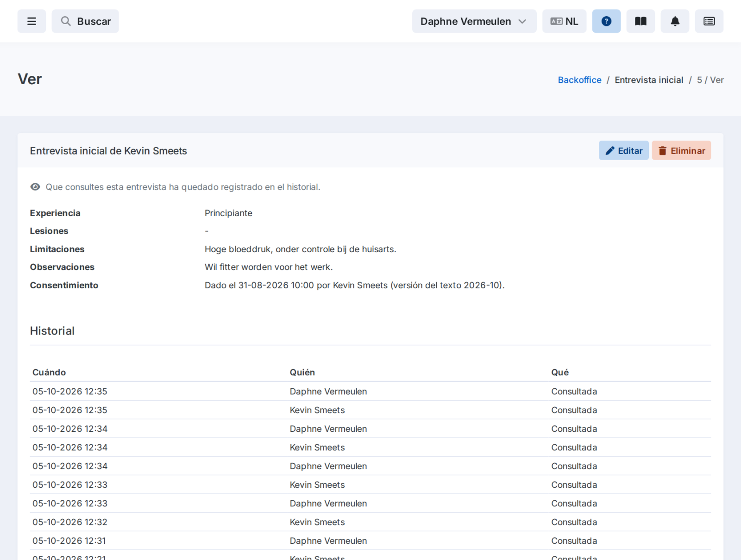Select the Quién column header
741x560 pixels.
point(302,373)
